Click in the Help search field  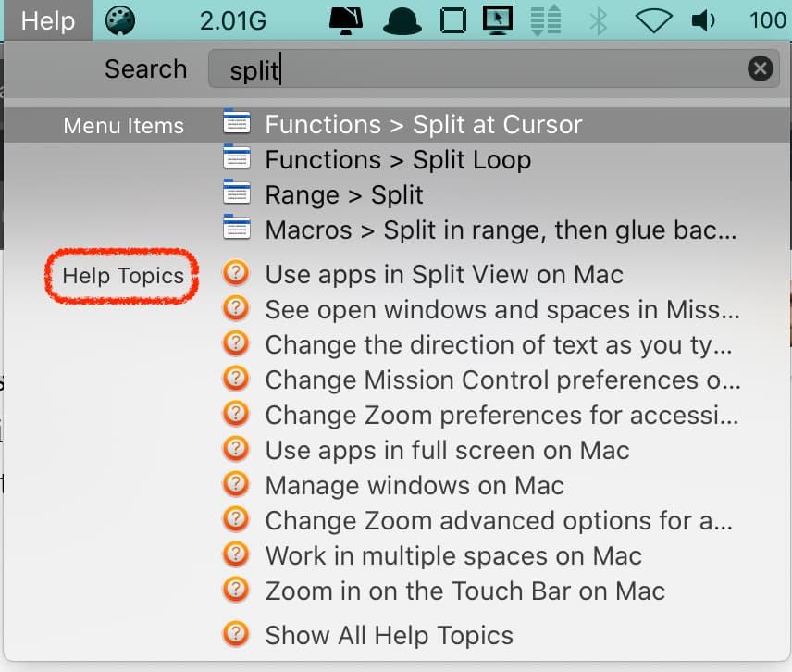coord(481,69)
